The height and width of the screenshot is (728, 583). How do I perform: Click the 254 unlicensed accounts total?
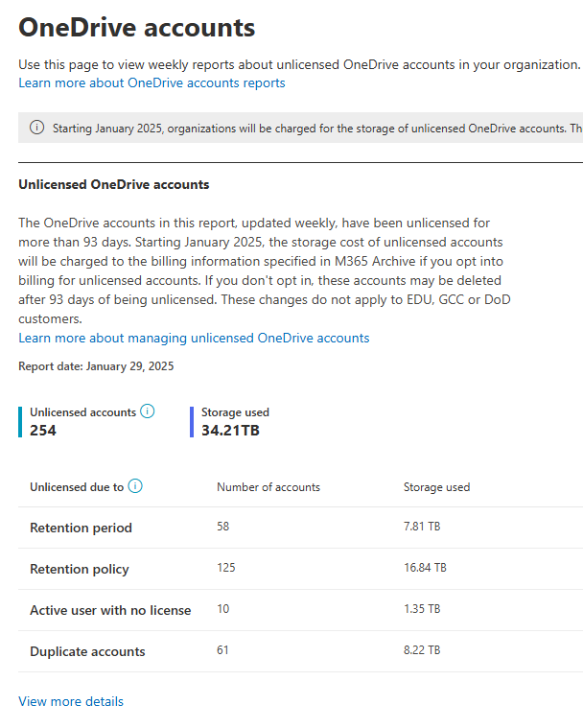[x=43, y=430]
